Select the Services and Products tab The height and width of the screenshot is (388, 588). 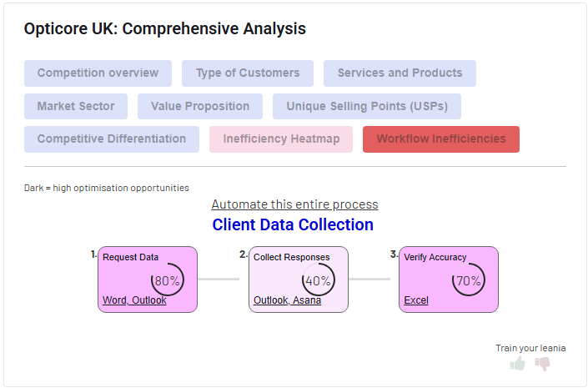[x=400, y=73]
